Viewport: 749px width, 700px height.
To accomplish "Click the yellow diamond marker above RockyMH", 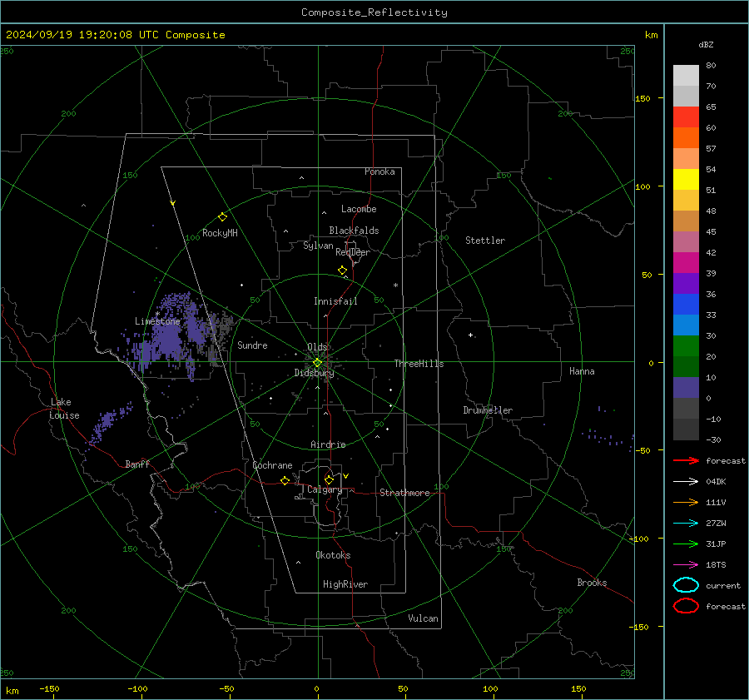I will [222, 217].
